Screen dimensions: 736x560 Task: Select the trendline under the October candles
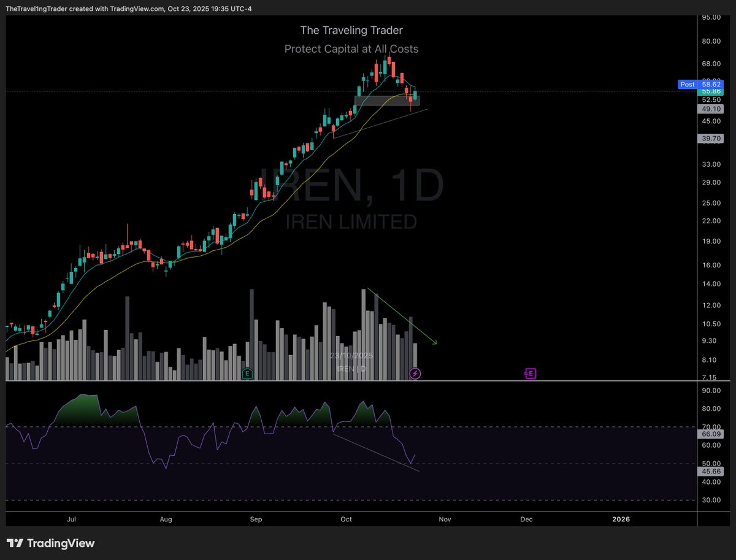pyautogui.click(x=380, y=123)
